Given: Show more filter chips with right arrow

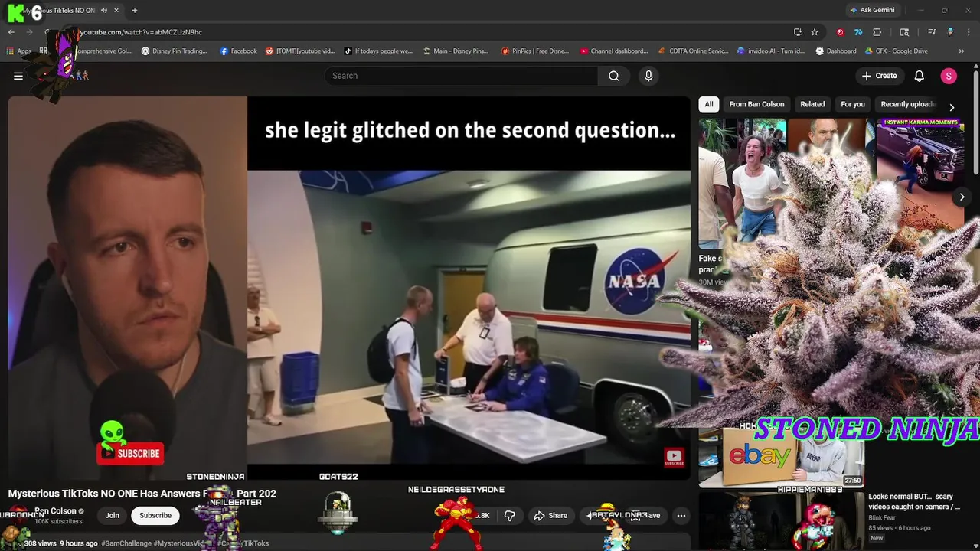Looking at the screenshot, I should (x=952, y=107).
